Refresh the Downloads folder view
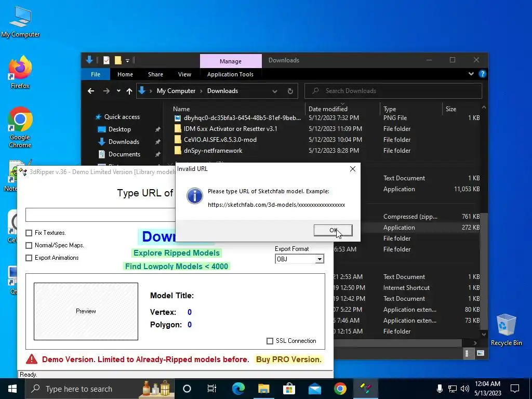This screenshot has width=532, height=399. 290,91
